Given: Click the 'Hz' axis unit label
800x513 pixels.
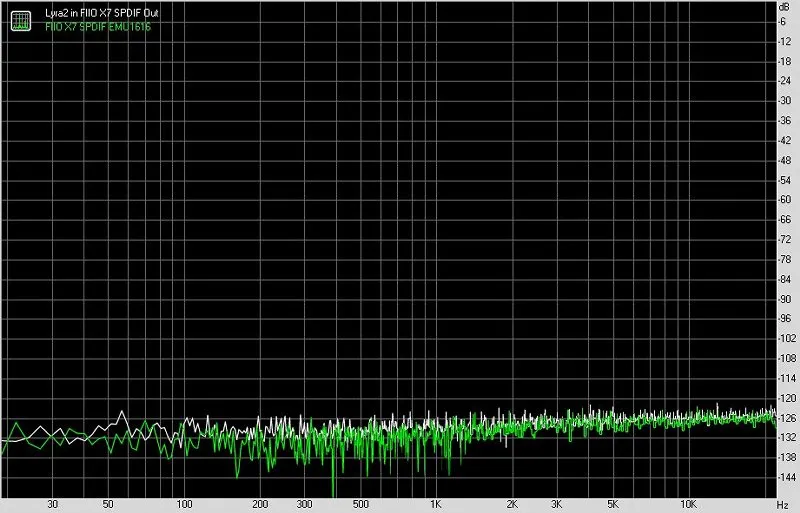Looking at the screenshot, I should [783, 505].
